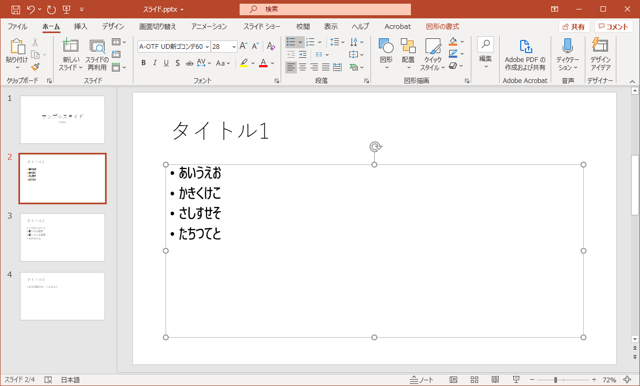The width and height of the screenshot is (640, 386).
Task: Open Quick Styles (クイックスタイル)
Action: pyautogui.click(x=433, y=55)
